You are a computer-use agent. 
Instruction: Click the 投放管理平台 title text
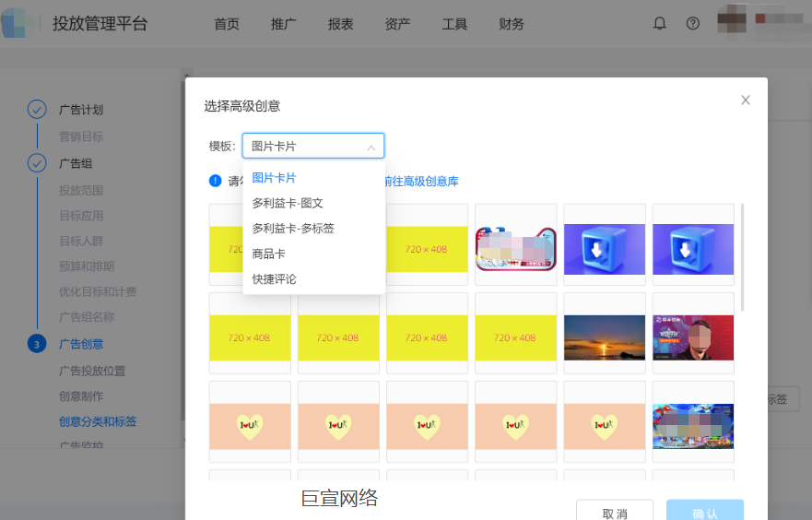pyautogui.click(x=100, y=24)
